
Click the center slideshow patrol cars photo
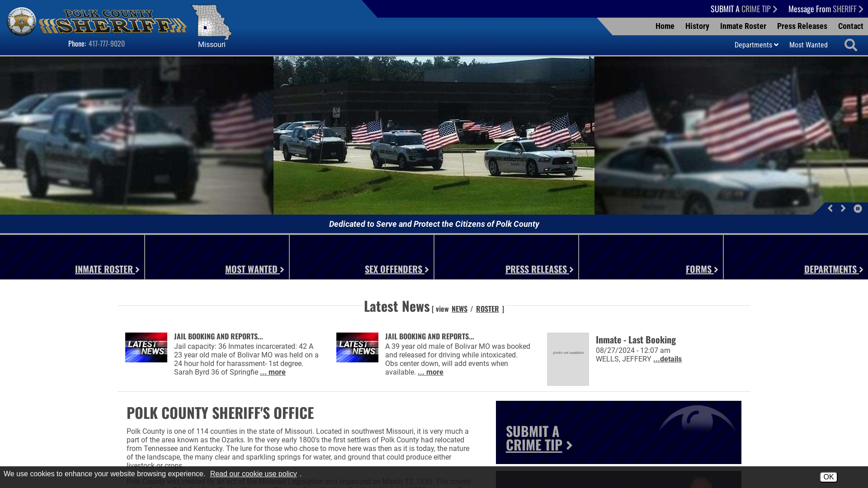pyautogui.click(x=434, y=136)
